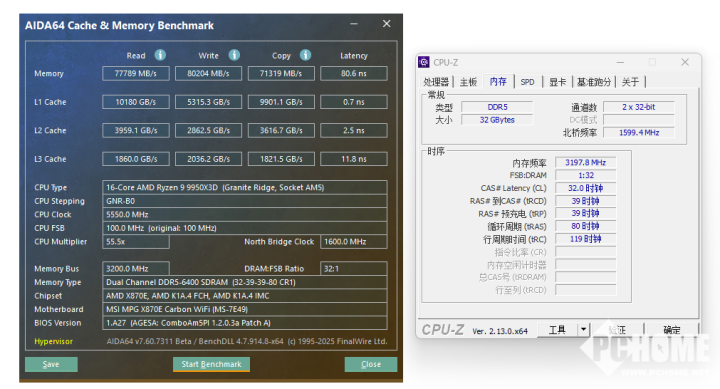Open the SPD tab in CPU-Z
720x389 pixels.
(527, 82)
